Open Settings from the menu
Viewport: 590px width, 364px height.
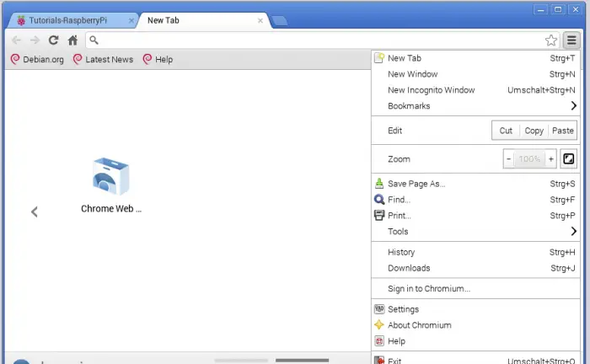[475, 309]
